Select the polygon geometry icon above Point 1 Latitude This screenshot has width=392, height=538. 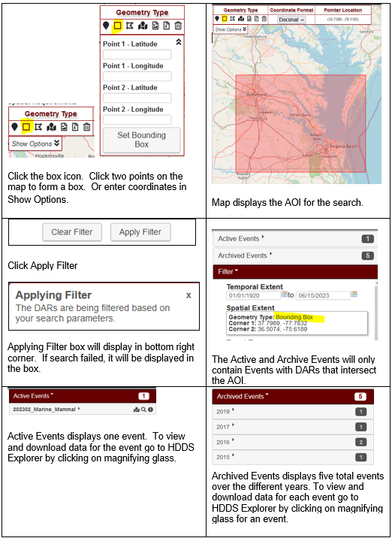coord(130,26)
